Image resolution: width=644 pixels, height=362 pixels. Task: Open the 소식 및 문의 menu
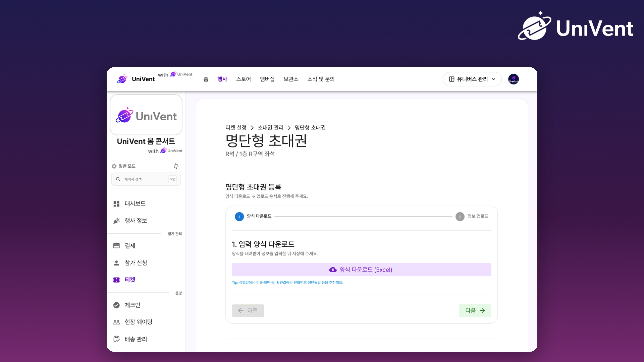[321, 79]
